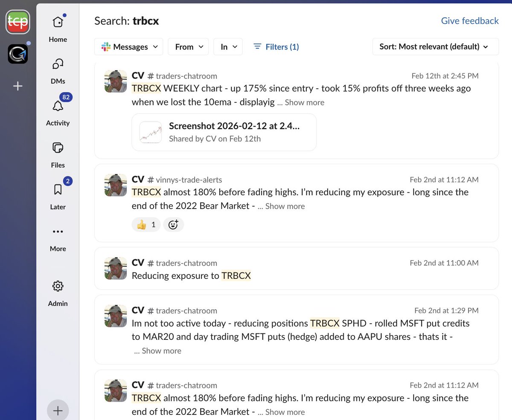Click the thumbs-up reaction with count 1

146,225
